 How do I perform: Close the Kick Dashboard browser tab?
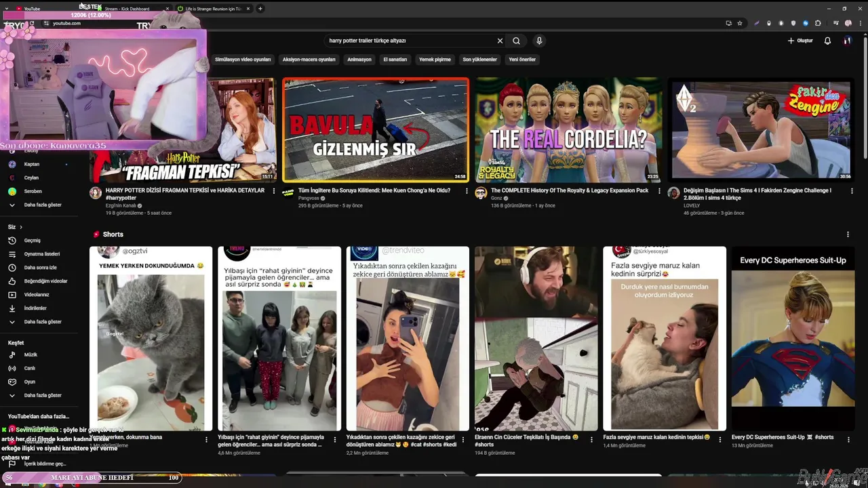click(x=167, y=9)
